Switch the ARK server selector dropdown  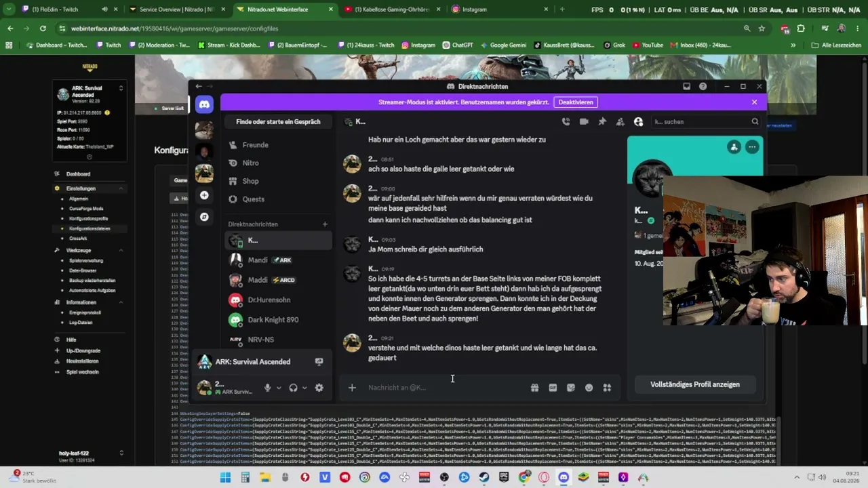point(121,88)
